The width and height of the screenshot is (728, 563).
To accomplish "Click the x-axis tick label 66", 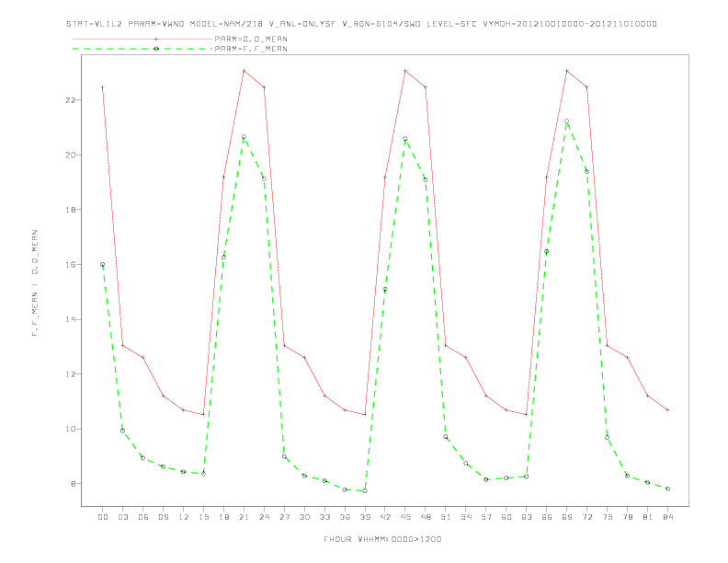I will [547, 517].
